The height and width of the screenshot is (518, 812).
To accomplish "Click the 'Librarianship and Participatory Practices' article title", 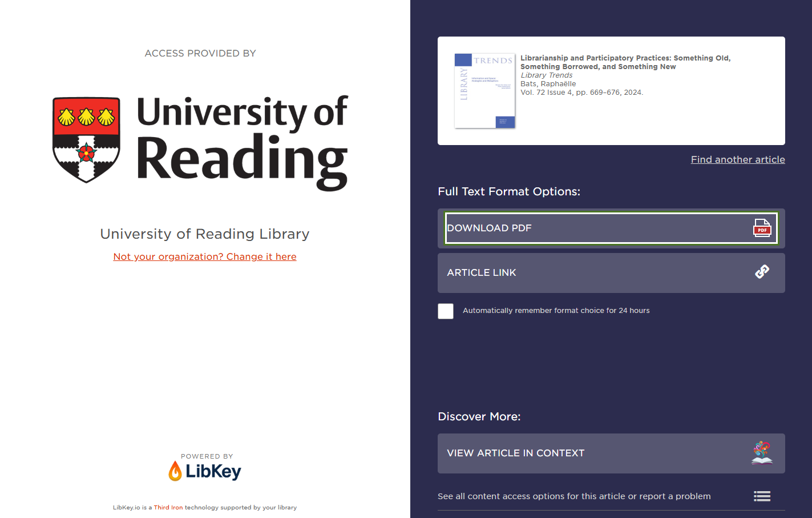I will tap(625, 62).
